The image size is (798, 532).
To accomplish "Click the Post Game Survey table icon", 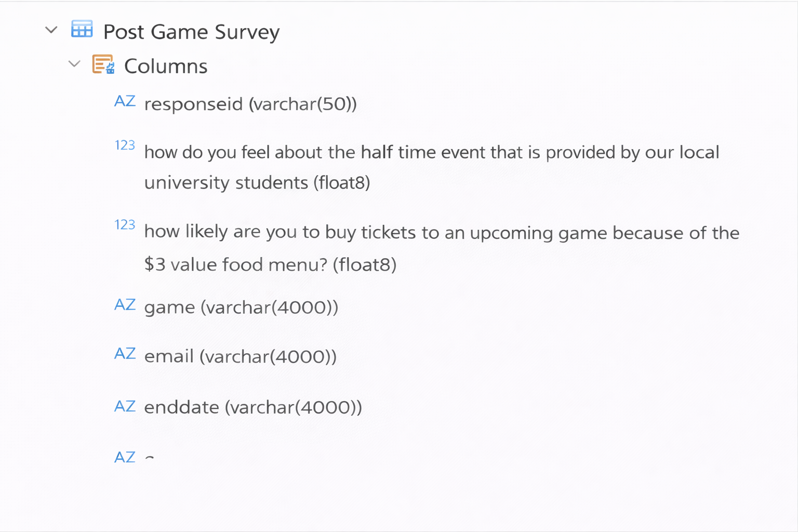I will [x=82, y=30].
